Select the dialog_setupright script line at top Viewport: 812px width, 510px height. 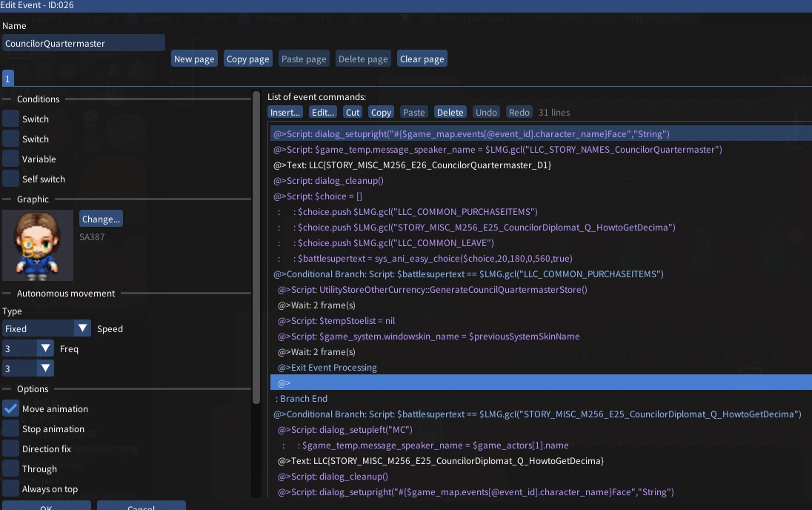(541, 133)
